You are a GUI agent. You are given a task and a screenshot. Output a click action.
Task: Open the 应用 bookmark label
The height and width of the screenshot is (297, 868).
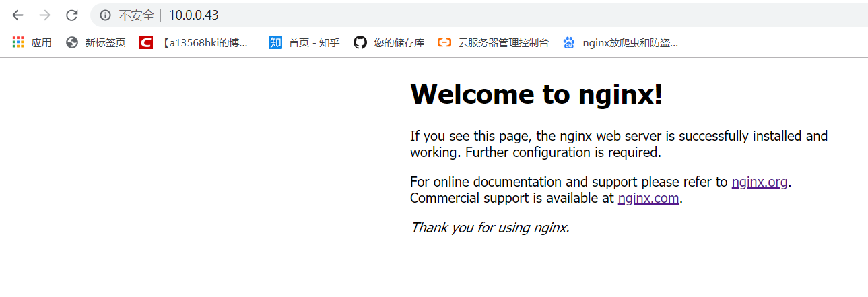(x=41, y=42)
